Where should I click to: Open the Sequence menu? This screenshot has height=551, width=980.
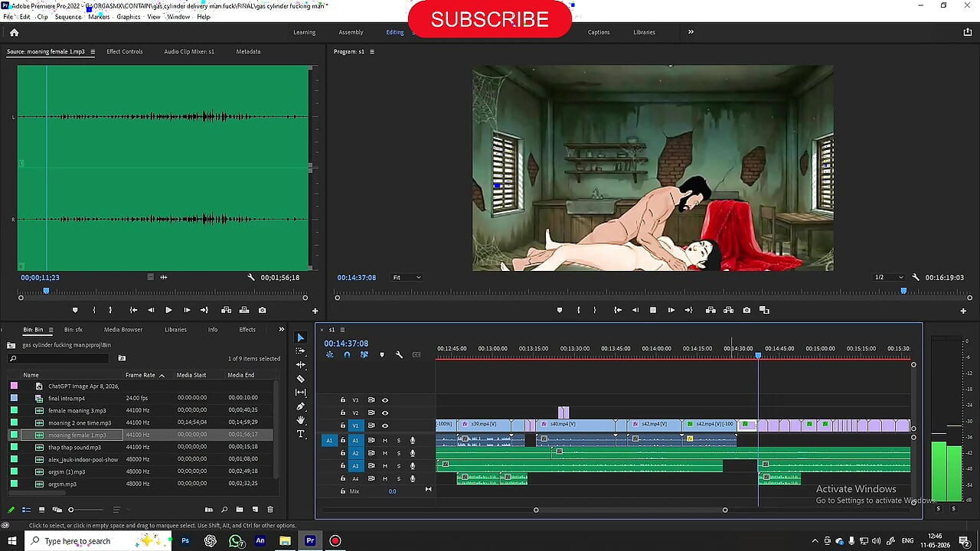[68, 17]
